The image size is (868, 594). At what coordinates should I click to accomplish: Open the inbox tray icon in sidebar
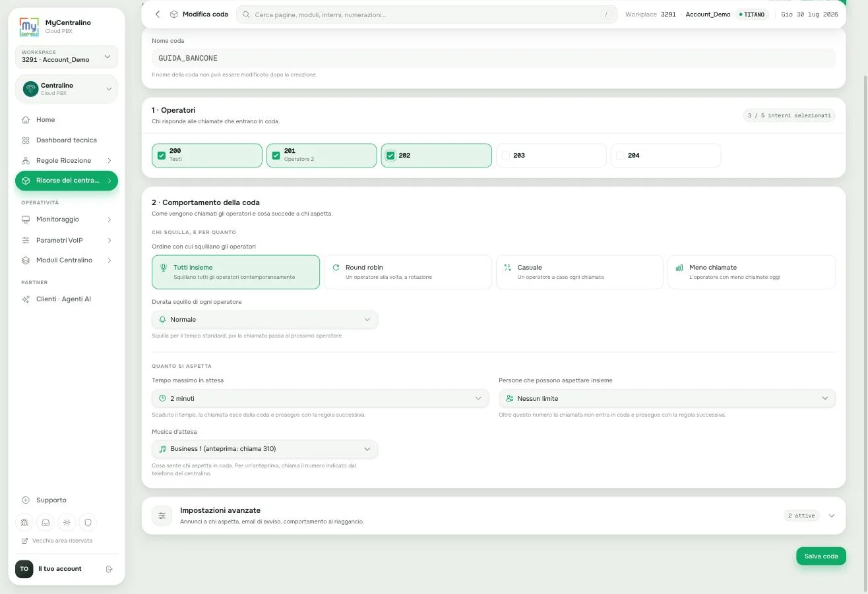point(46,522)
